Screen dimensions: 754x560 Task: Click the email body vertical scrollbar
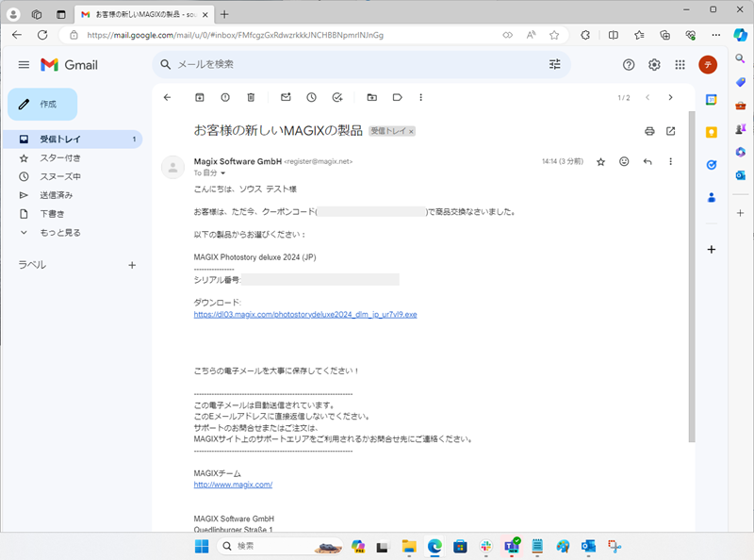pos(692,276)
